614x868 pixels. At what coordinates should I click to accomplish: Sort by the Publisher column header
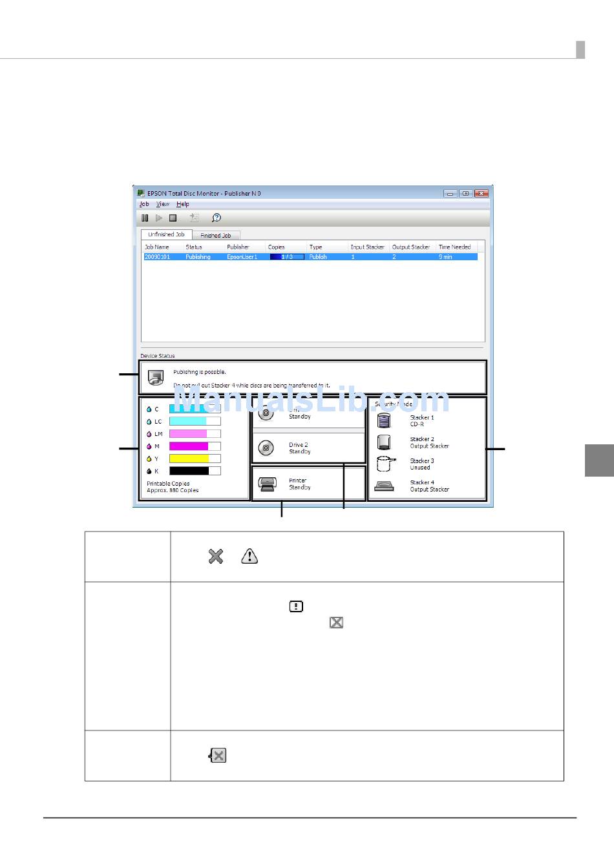[x=238, y=247]
